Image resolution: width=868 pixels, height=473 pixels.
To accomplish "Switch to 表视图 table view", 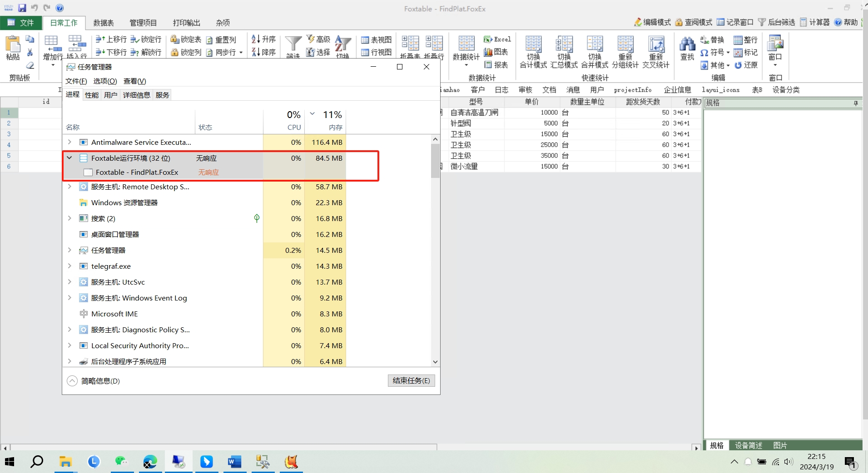I will point(377,39).
